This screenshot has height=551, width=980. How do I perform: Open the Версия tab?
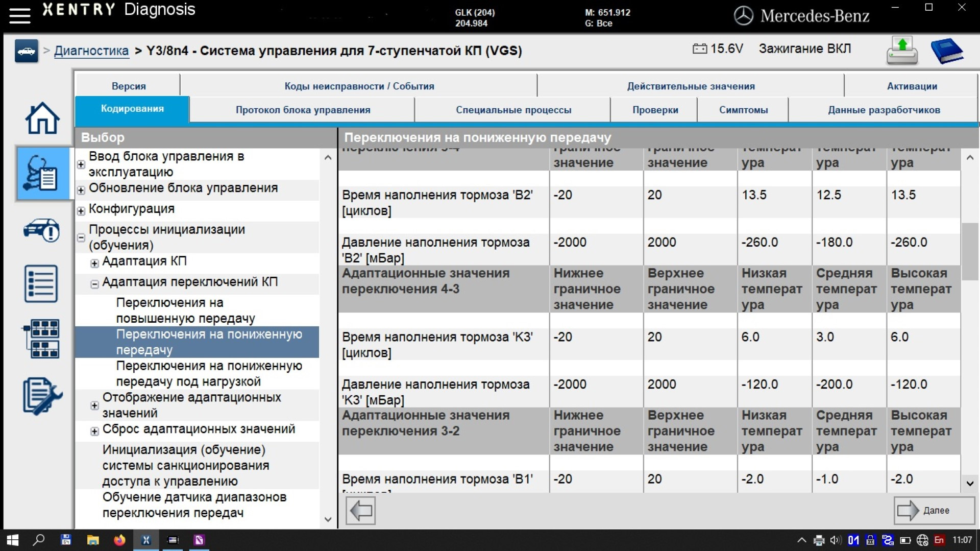pos(129,86)
